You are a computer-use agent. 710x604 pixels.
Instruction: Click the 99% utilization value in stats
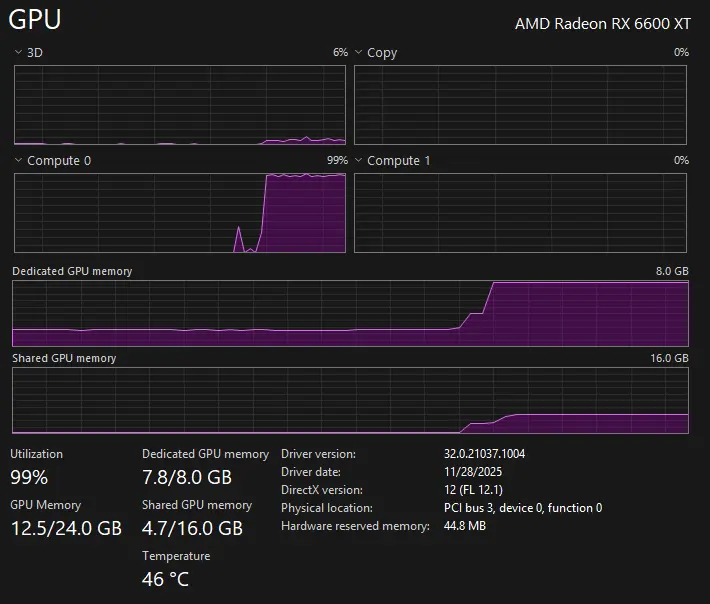point(29,477)
